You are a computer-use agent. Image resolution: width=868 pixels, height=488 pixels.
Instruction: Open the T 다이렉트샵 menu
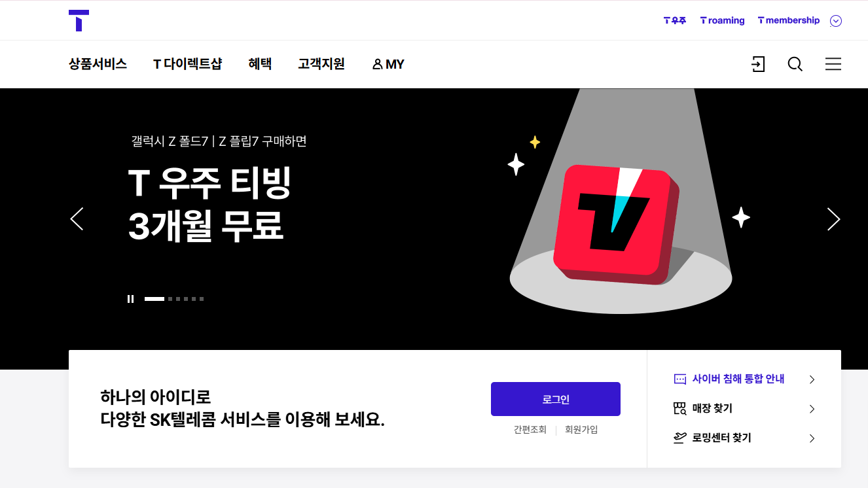[187, 64]
